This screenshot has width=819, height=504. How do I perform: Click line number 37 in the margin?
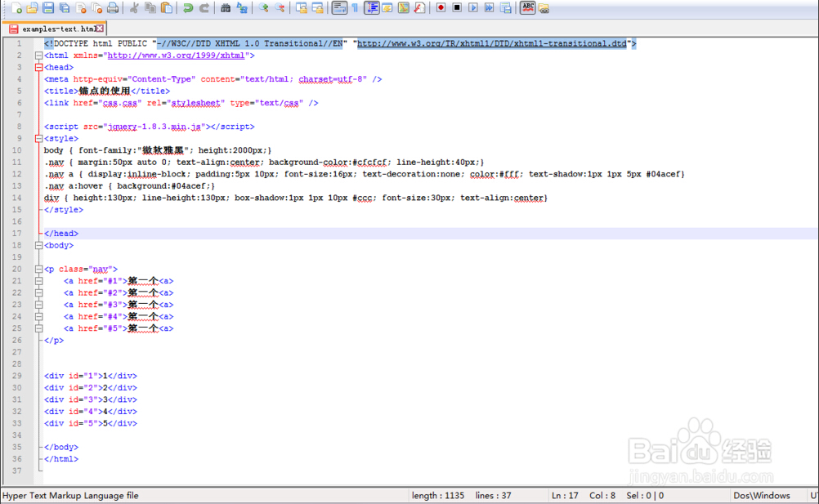[x=16, y=471]
